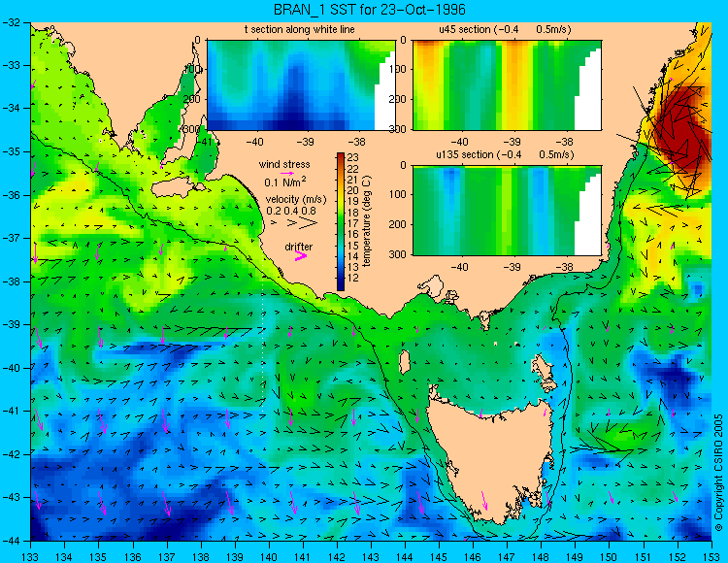Click the magenta drifter arrow symbol in legend
Viewport: 728px width, 563px height.
(301, 256)
